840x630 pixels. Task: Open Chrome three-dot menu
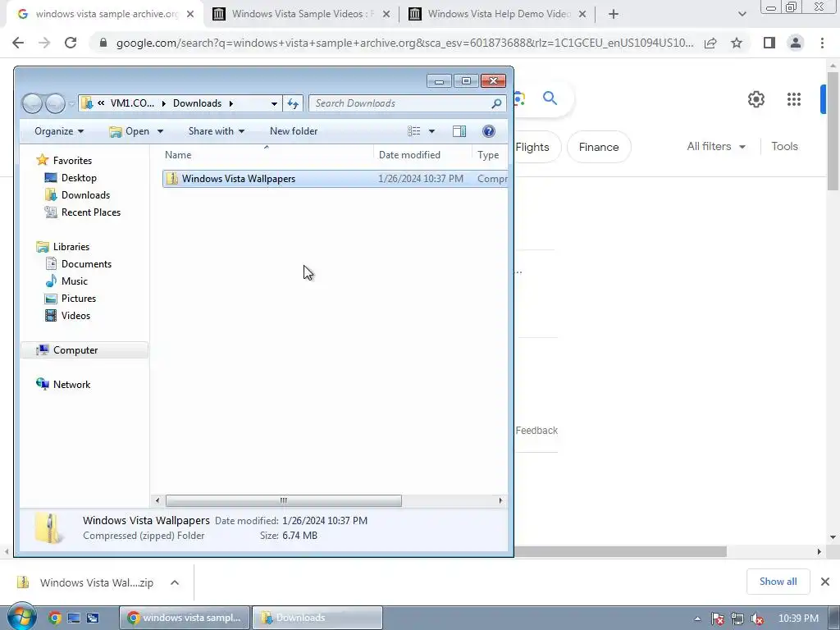click(x=822, y=43)
